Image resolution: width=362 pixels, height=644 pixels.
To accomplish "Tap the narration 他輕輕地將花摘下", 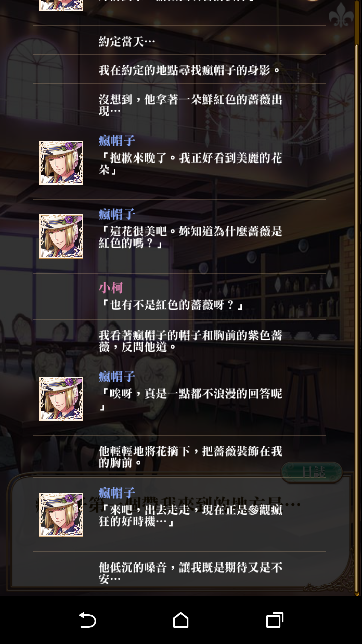I will click(x=179, y=456).
